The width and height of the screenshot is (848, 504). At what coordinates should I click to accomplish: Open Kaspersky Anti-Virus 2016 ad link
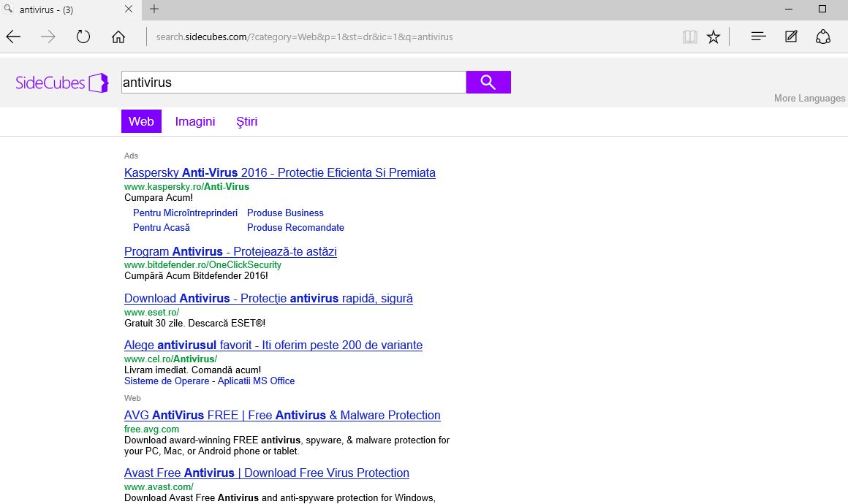pos(279,173)
